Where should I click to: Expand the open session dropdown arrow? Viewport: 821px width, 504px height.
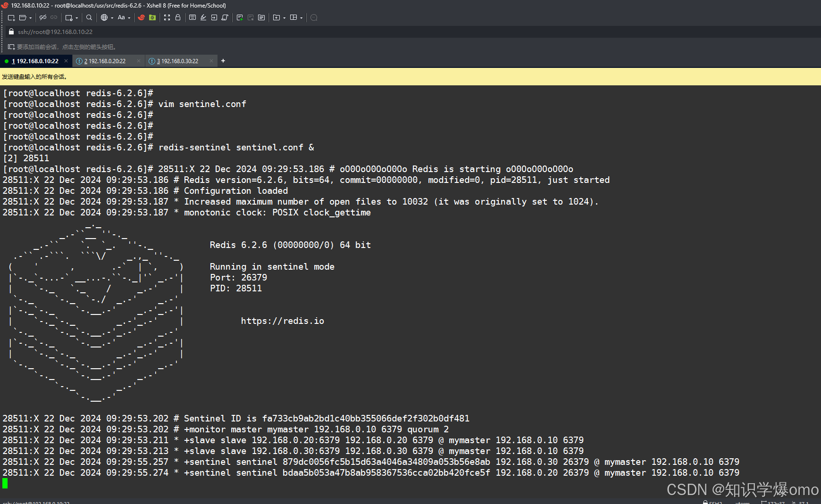click(31, 18)
